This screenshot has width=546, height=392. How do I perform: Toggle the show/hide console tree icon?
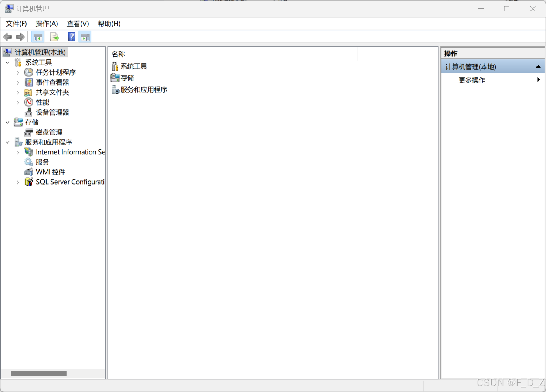point(38,37)
